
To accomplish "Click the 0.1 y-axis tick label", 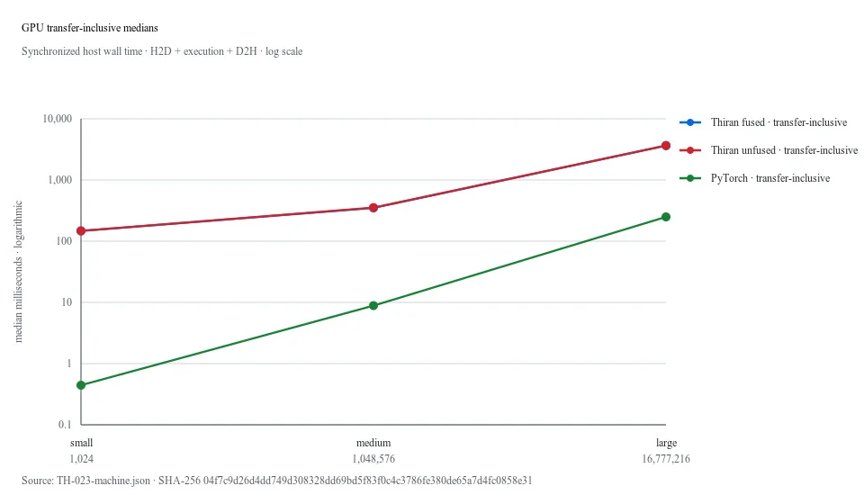I will point(65,425).
